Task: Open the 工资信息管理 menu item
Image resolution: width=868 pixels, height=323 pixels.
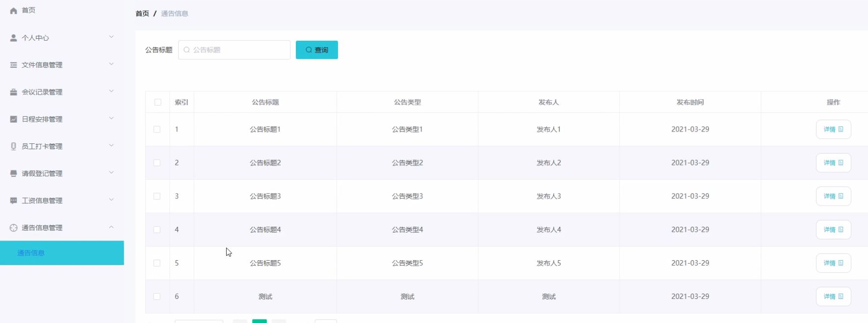Action: (x=62, y=200)
